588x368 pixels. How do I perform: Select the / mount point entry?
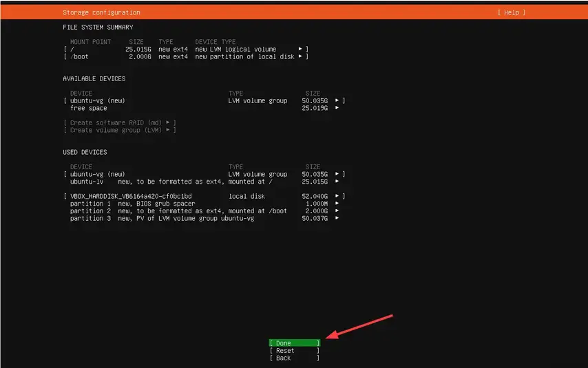tap(72, 50)
